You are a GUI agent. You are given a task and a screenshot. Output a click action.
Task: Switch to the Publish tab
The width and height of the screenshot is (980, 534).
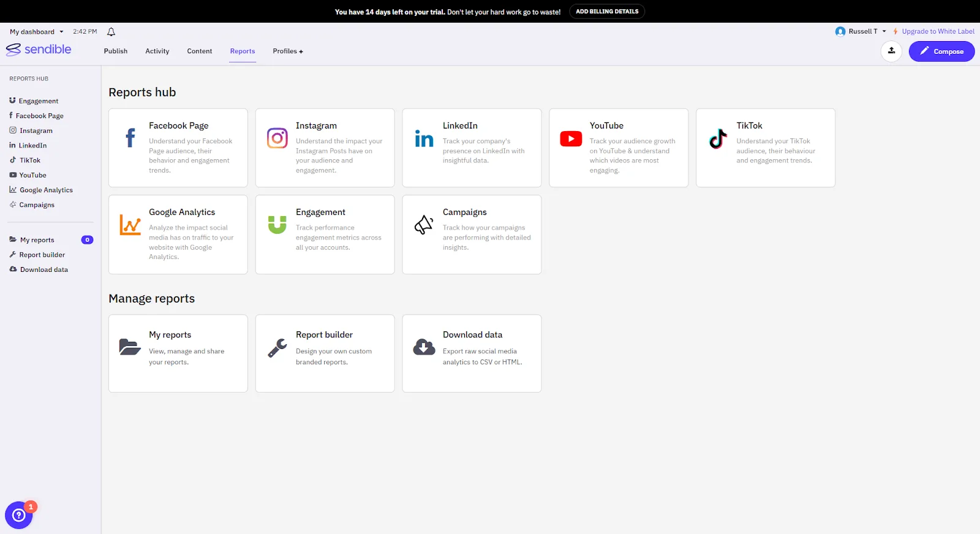click(x=116, y=51)
